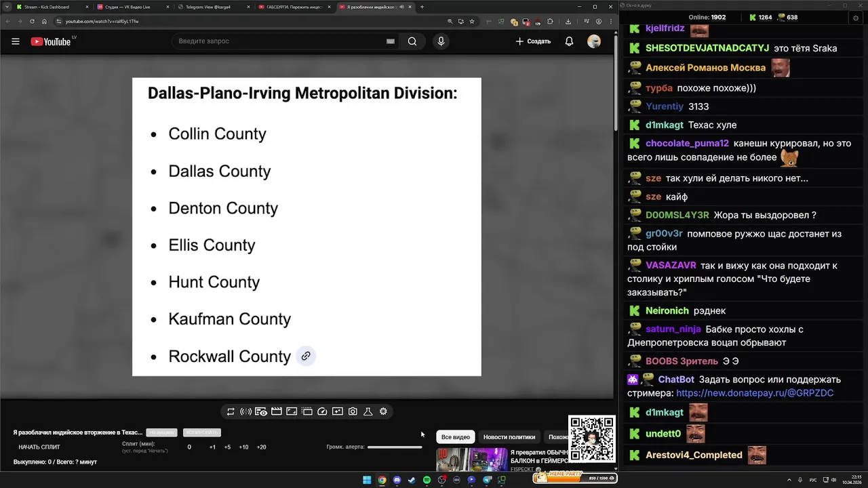
Task: Add +20 minutes to split
Action: click(x=261, y=447)
